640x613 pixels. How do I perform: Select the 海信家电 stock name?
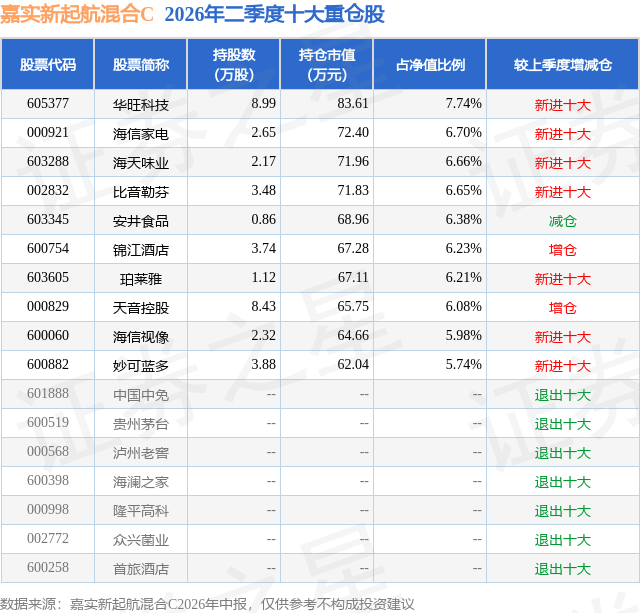click(141, 134)
